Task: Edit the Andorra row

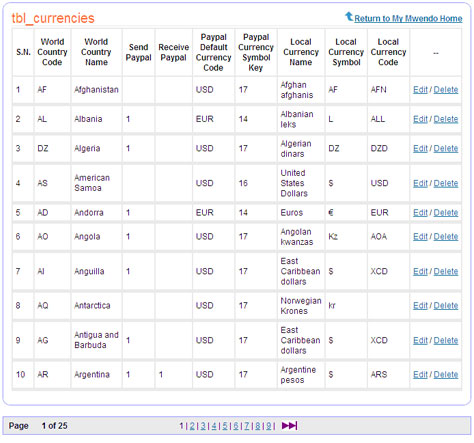Action: (420, 213)
